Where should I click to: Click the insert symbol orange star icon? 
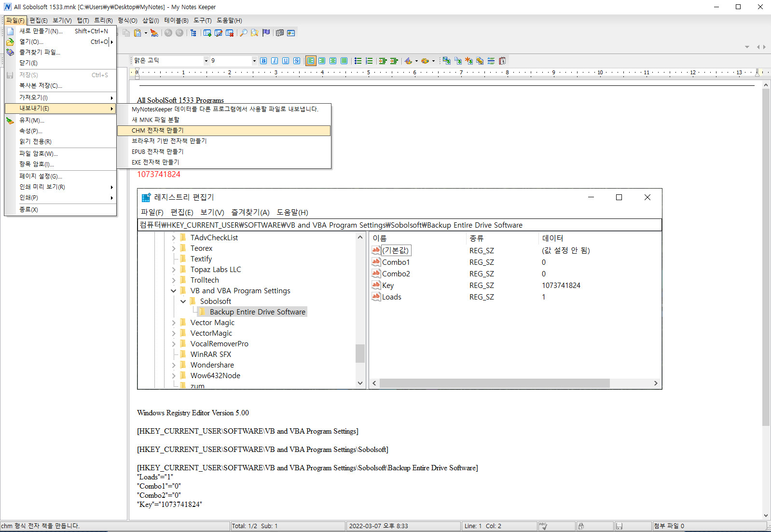tap(469, 61)
